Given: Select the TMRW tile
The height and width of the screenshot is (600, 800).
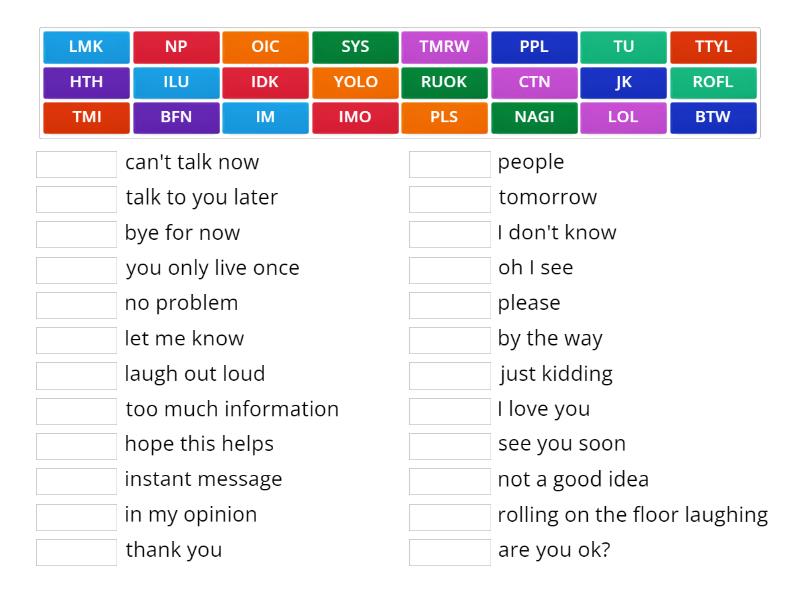Looking at the screenshot, I should (444, 46).
